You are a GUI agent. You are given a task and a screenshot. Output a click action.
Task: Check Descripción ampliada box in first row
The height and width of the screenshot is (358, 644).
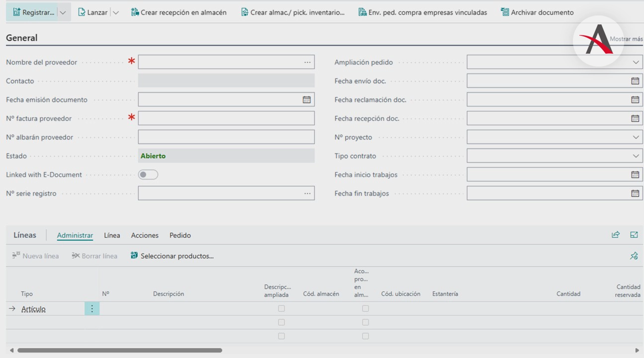[x=281, y=309]
